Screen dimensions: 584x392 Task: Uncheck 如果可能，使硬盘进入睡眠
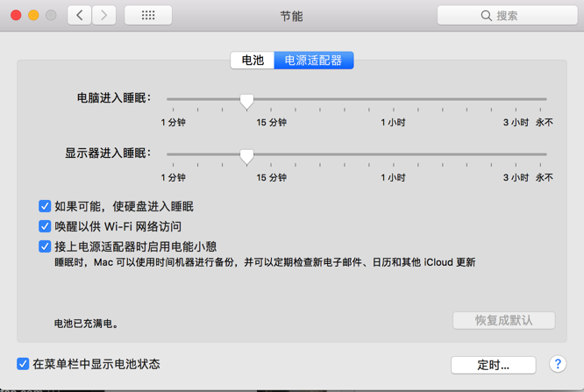tap(45, 206)
